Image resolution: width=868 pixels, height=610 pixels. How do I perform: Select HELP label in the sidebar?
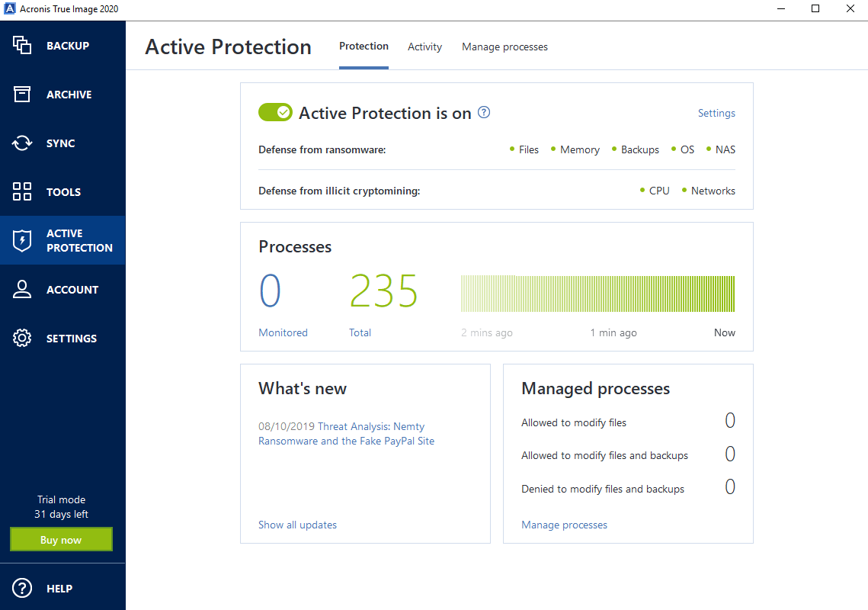(59, 589)
